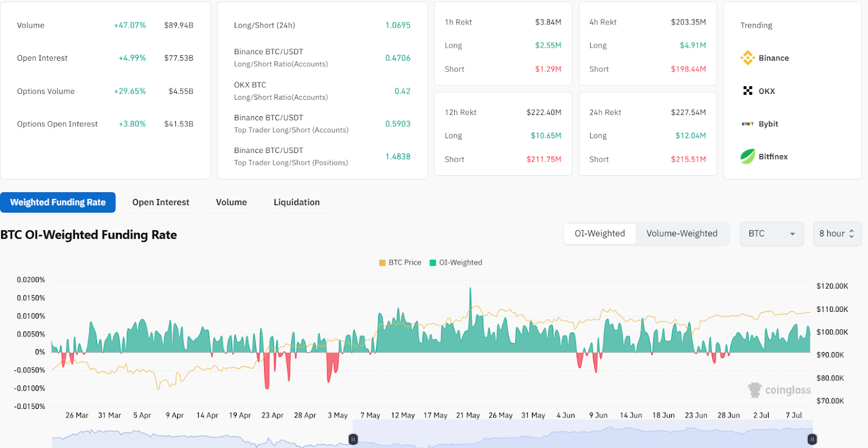Click the 12h Rekt Short $211.75M

(x=544, y=159)
